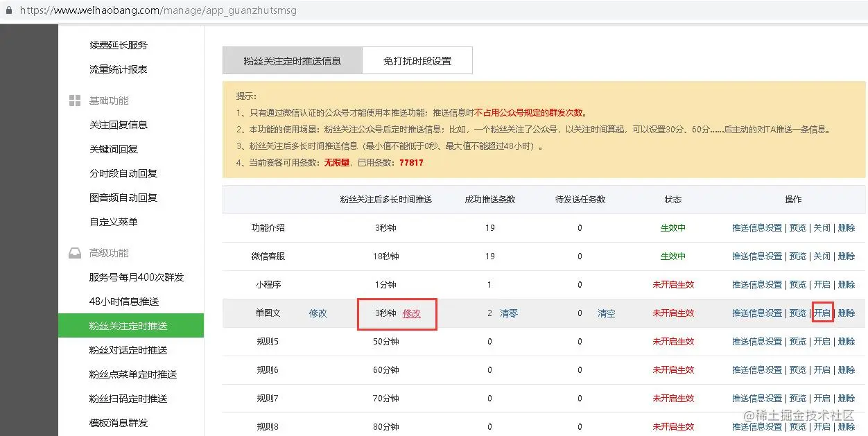Open 图音频自动回复 menu item
868x436 pixels.
123,198
